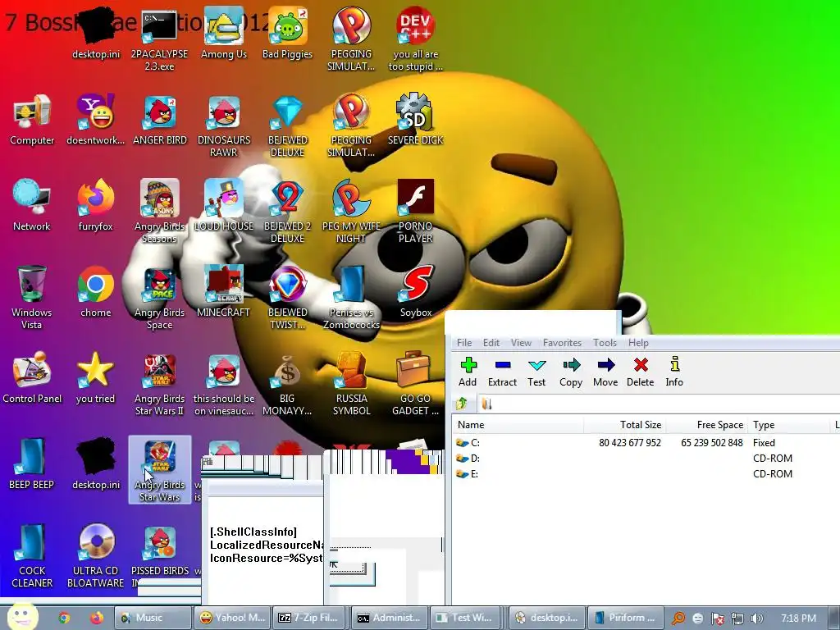This screenshot has height=630, width=840.
Task: Go up one folder level in 7-Zip
Action: tap(462, 404)
